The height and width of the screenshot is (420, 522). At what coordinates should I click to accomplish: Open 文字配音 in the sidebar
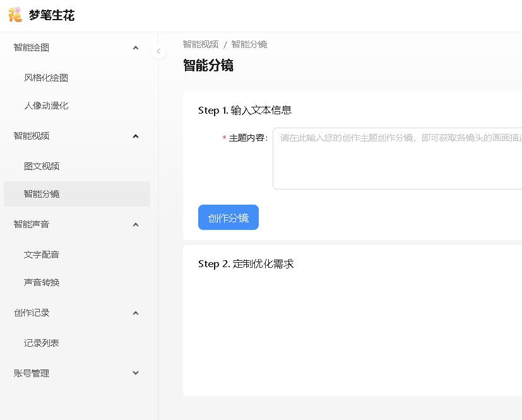click(42, 255)
